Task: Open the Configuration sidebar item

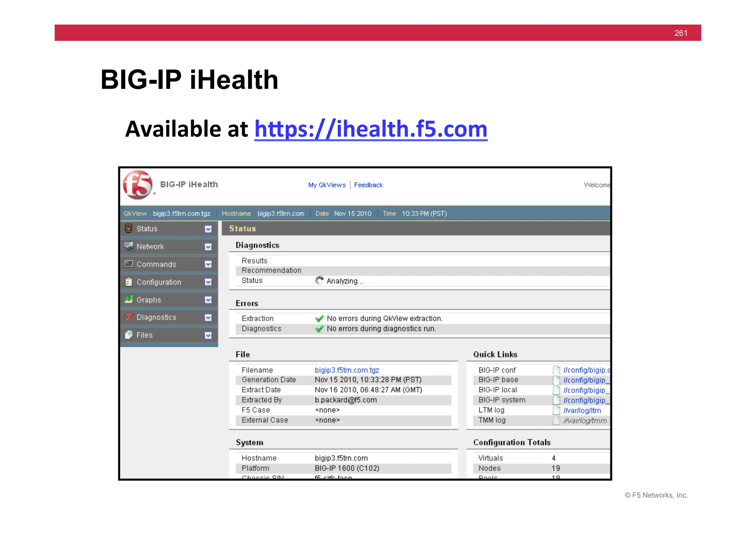Action: coord(169,282)
